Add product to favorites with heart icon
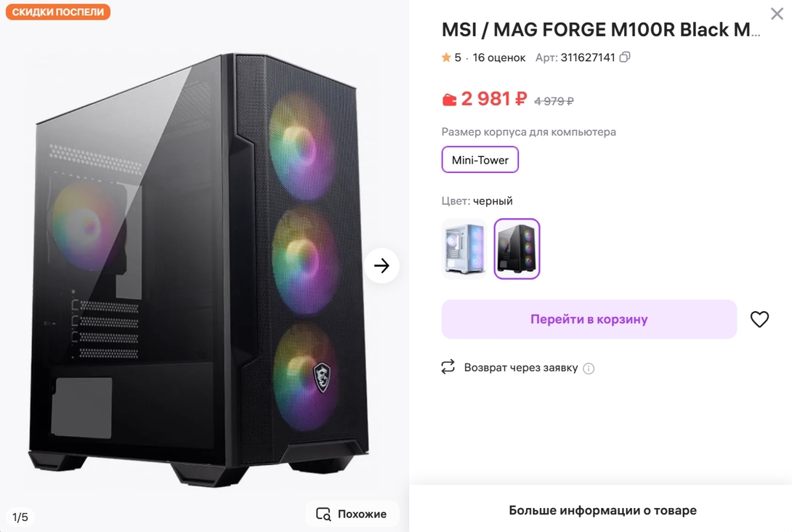Image resolution: width=792 pixels, height=532 pixels. coord(759,319)
